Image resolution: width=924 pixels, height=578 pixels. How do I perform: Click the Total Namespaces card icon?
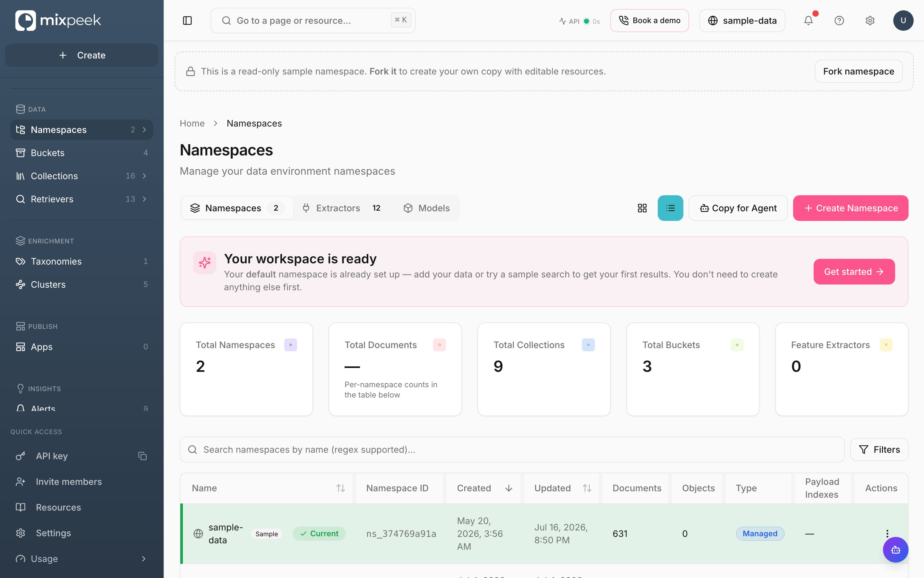291,345
